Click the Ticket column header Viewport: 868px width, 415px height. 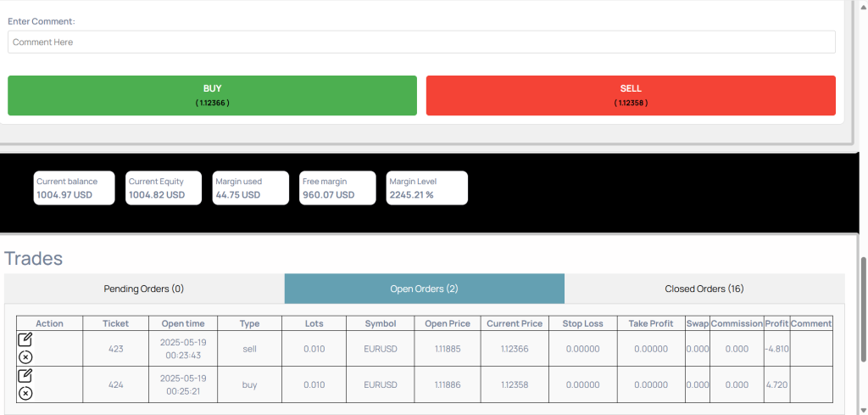pyautogui.click(x=116, y=323)
